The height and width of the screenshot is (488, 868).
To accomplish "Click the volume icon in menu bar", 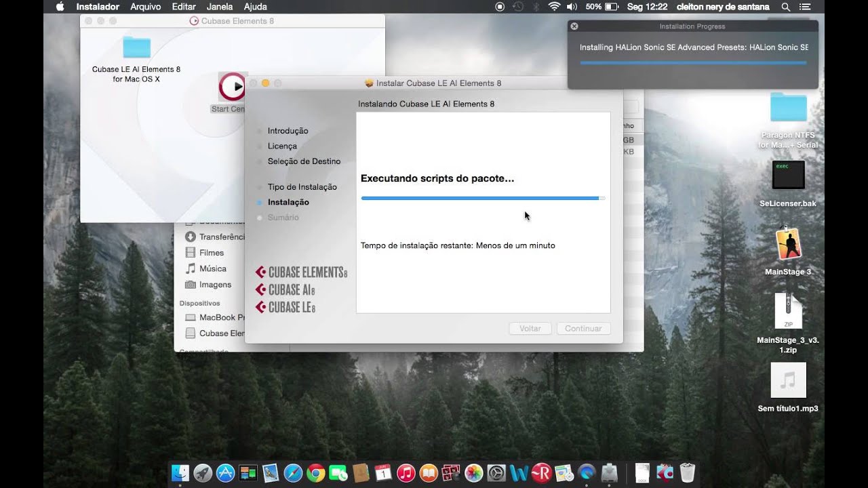I will [572, 7].
